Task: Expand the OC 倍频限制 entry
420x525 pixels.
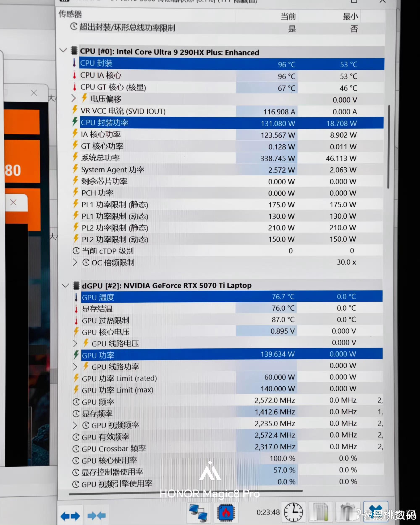Action: [75, 262]
